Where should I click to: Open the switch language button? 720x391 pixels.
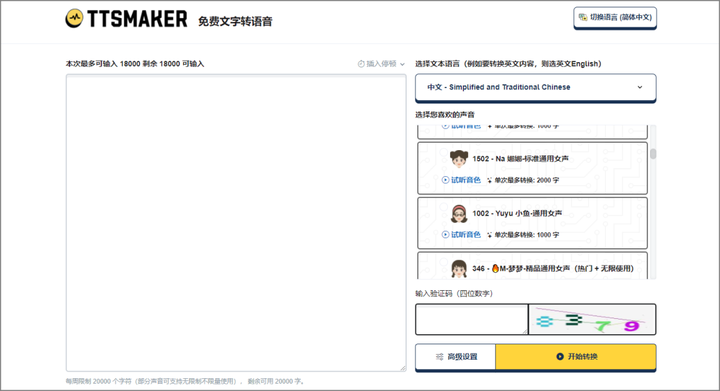coord(615,18)
